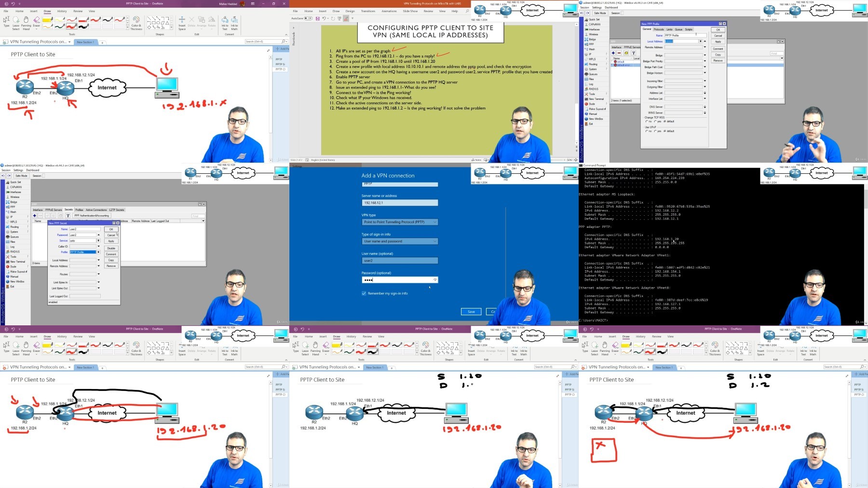Viewport: 868px width, 488px height.
Task: Switch to Limits tab in New PPP Profile
Action: (x=669, y=29)
